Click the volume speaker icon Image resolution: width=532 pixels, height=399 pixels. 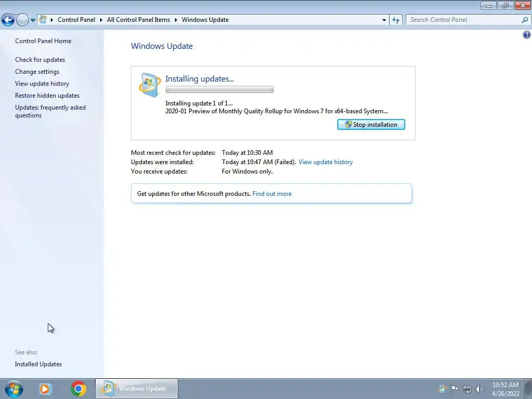click(480, 389)
